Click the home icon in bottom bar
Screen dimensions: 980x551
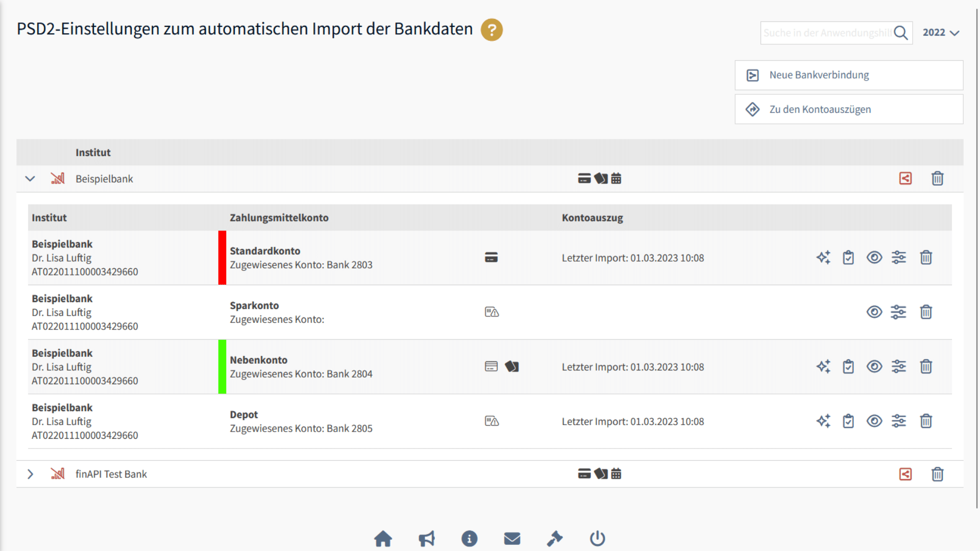[383, 539]
